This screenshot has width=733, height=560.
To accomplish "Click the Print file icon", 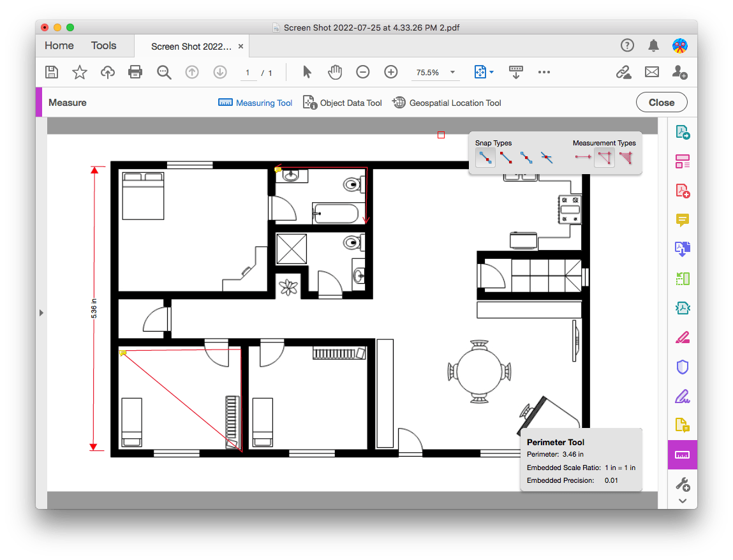I will 135,72.
